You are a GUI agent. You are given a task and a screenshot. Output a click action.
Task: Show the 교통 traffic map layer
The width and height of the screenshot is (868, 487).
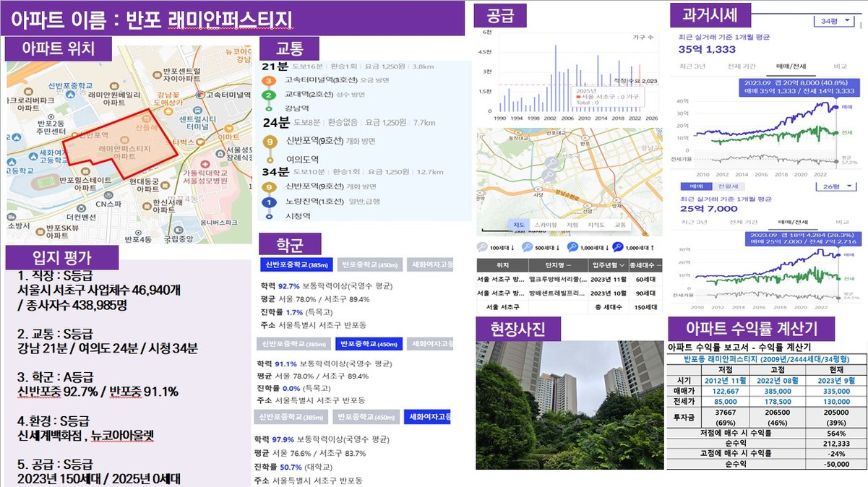coord(620,225)
